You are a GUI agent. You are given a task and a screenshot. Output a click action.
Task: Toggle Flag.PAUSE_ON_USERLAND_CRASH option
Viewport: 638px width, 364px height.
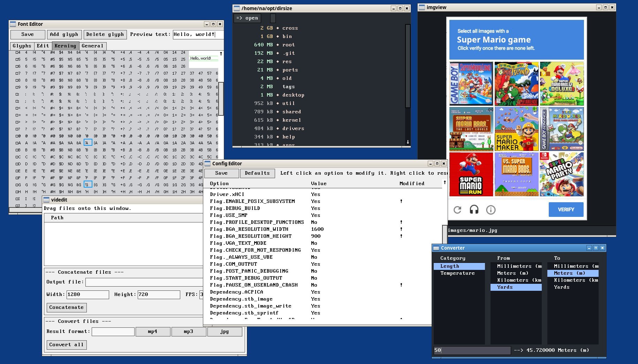(x=322, y=285)
